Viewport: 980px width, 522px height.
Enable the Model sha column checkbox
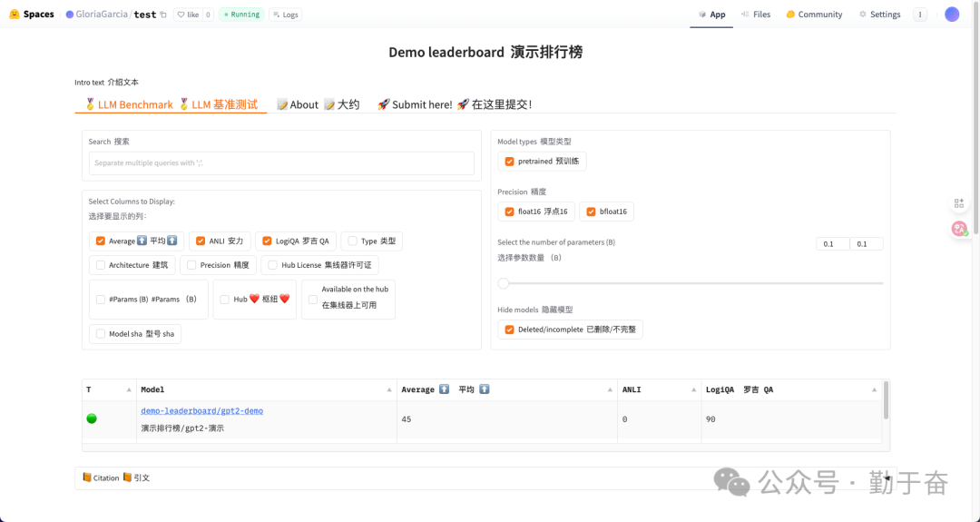click(x=101, y=334)
